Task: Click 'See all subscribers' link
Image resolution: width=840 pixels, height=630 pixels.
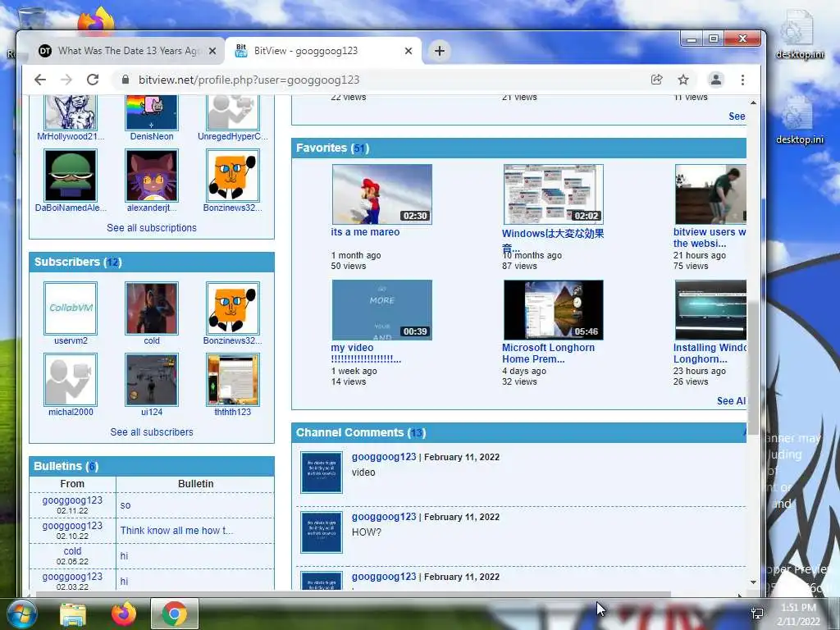Action: [152, 431]
